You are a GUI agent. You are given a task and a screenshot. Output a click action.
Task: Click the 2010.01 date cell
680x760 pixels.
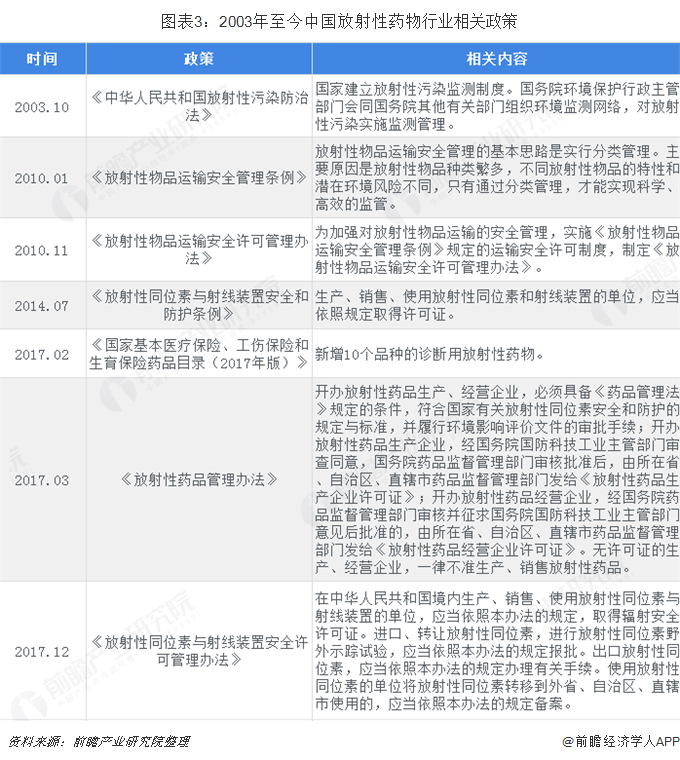[42, 178]
